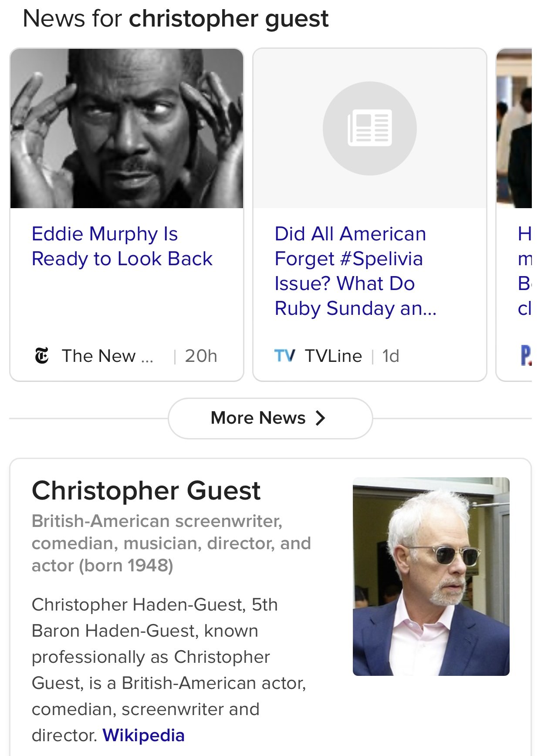Click the New York Times logo icon
The height and width of the screenshot is (756, 541).
pyautogui.click(x=42, y=356)
